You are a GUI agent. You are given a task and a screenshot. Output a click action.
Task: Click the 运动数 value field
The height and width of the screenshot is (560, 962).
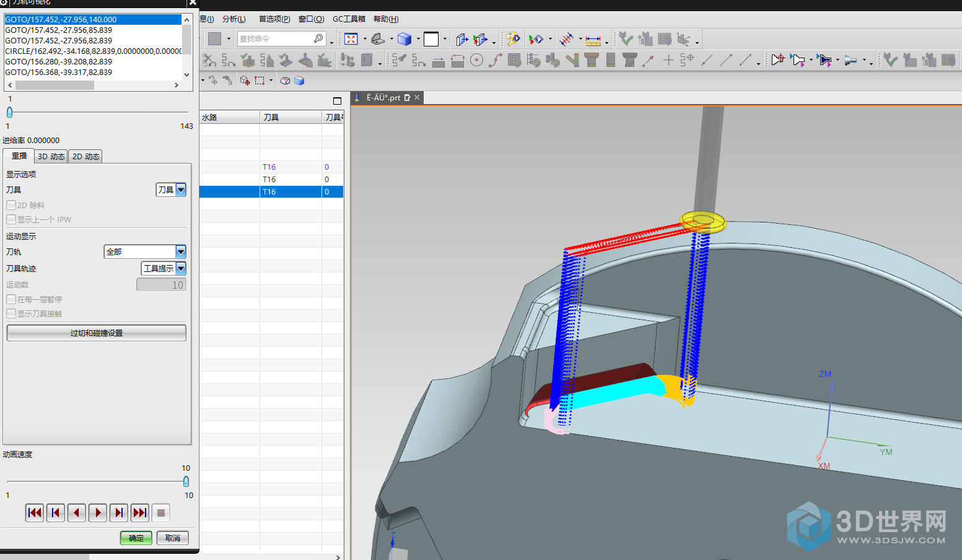click(161, 285)
